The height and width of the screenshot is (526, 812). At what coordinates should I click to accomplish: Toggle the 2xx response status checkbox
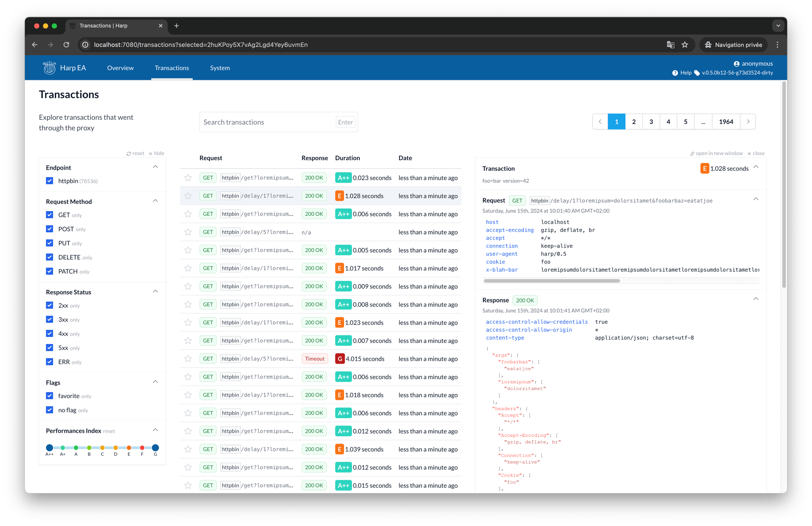pyautogui.click(x=49, y=305)
